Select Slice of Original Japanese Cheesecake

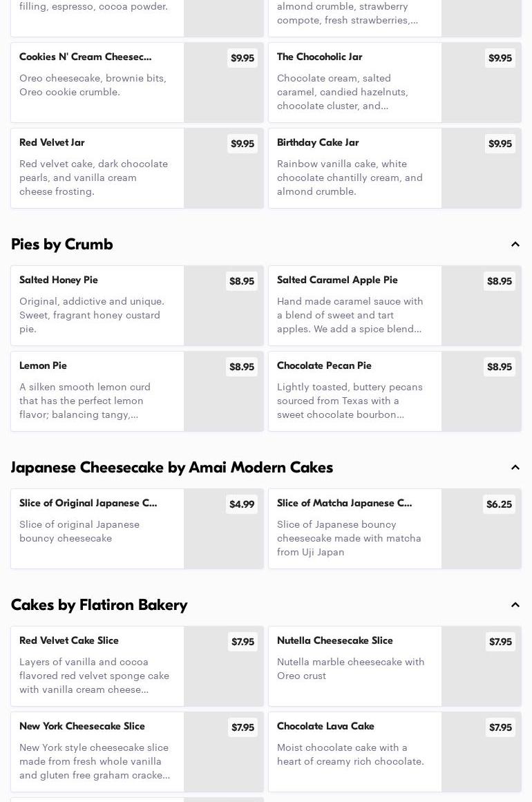point(97,528)
